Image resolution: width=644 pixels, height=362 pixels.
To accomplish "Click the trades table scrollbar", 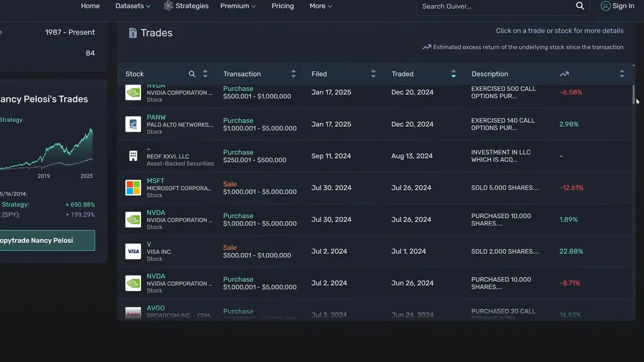I will tap(633, 96).
